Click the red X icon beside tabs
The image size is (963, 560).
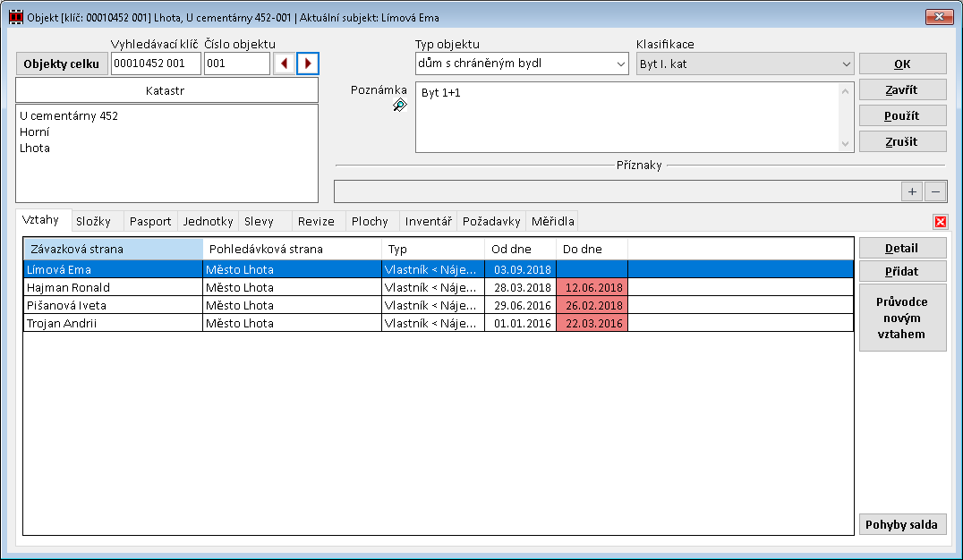click(941, 222)
